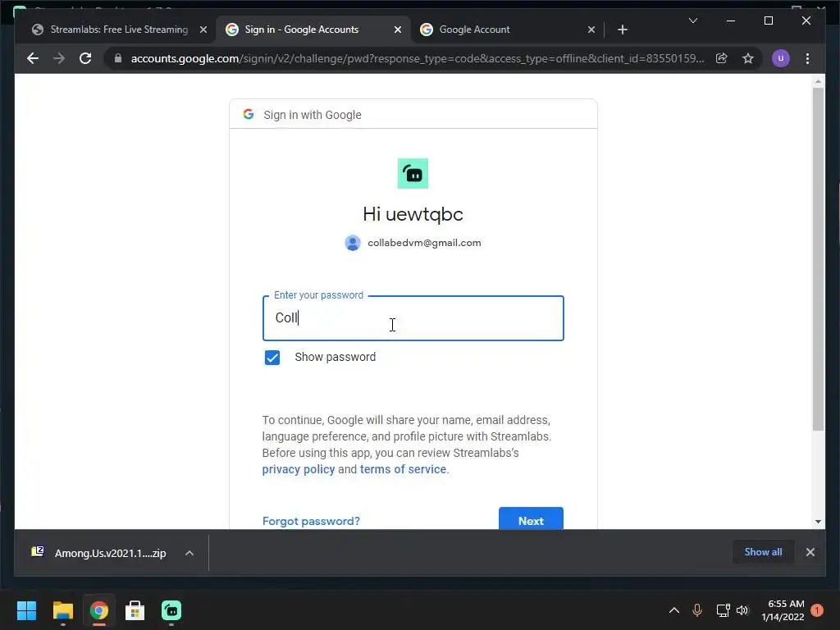Go back using the browser back arrow
This screenshot has width=840, height=630.
tap(33, 58)
